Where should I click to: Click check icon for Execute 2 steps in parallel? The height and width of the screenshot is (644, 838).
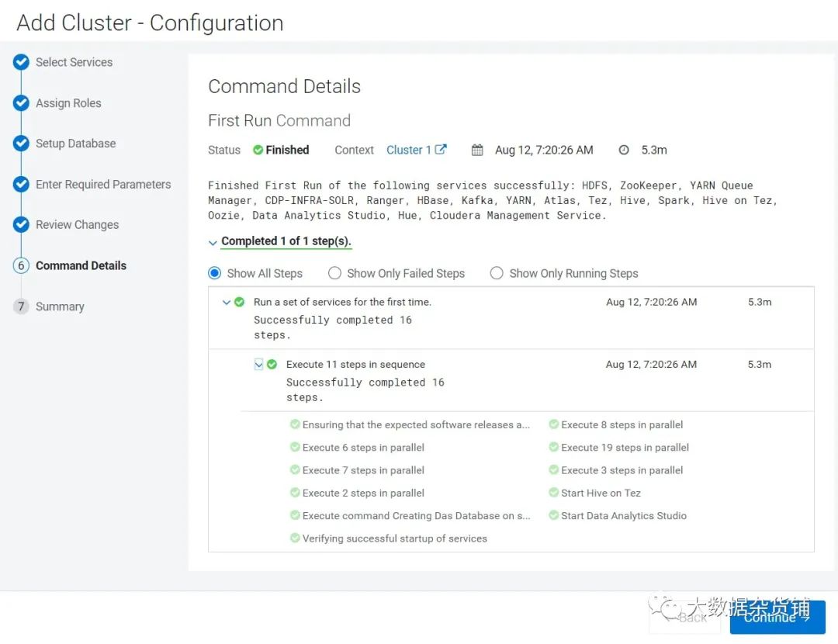point(295,492)
